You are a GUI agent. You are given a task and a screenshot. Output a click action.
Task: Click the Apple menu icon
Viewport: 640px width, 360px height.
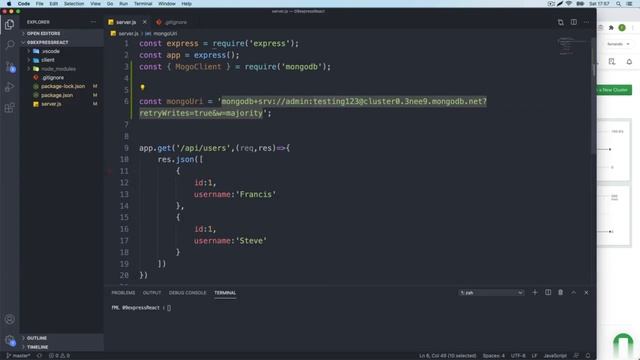point(9,4)
